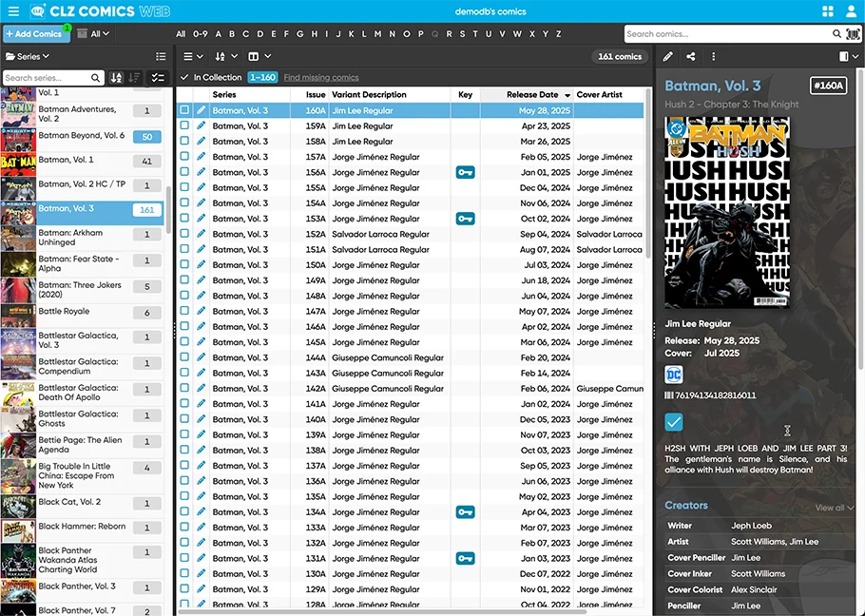Click the Search comics input field
Image resolution: width=865 pixels, height=616 pixels.
[x=727, y=33]
